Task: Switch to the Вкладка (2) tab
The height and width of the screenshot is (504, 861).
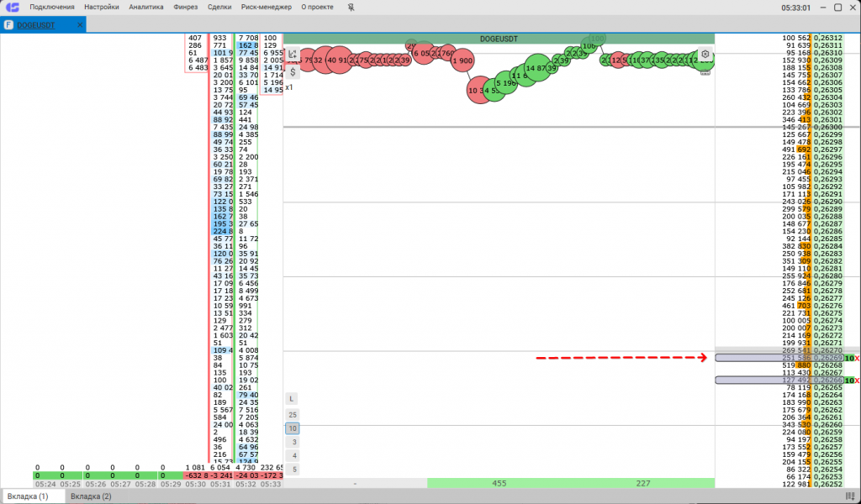Action: click(x=91, y=496)
